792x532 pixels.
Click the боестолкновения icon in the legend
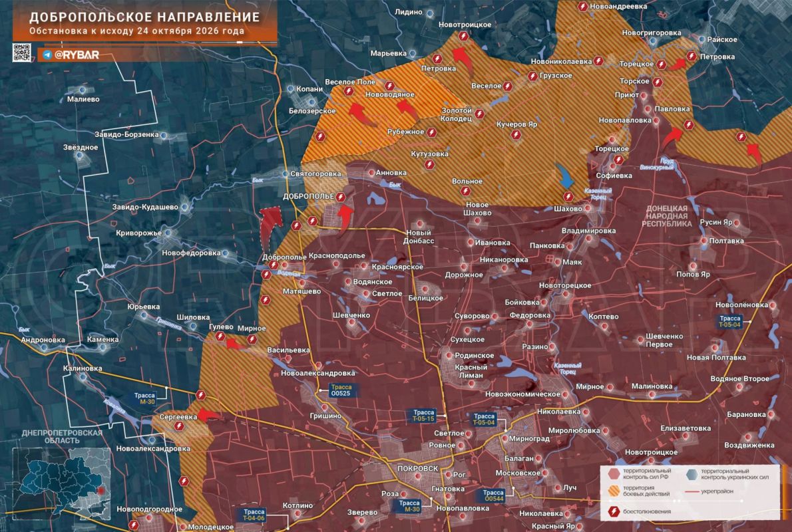pyautogui.click(x=614, y=511)
